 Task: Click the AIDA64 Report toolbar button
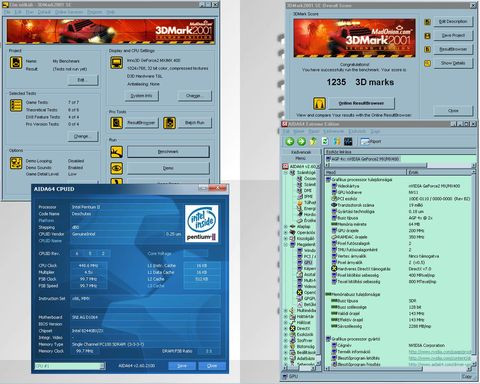pyautogui.click(x=371, y=141)
